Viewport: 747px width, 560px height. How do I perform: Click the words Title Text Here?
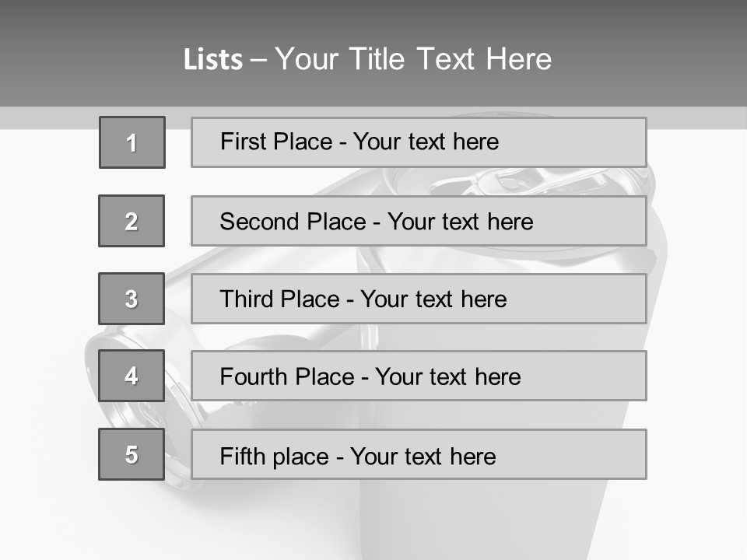(451, 59)
